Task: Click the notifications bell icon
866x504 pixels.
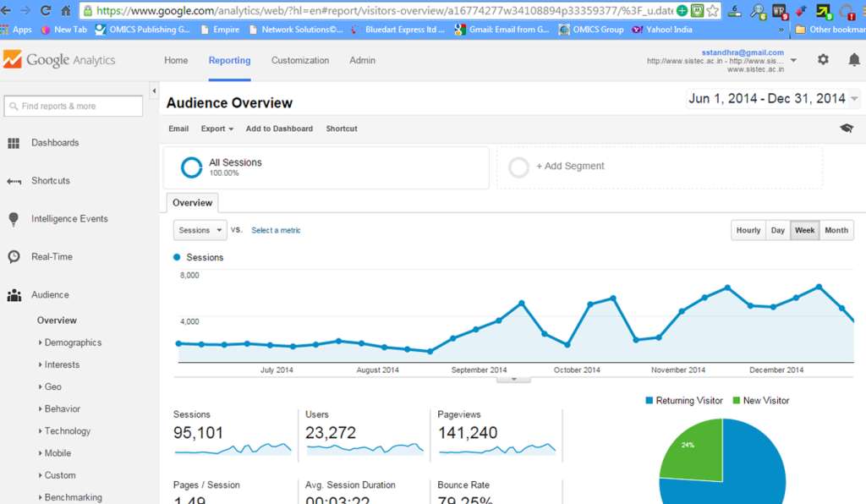Action: coord(853,60)
